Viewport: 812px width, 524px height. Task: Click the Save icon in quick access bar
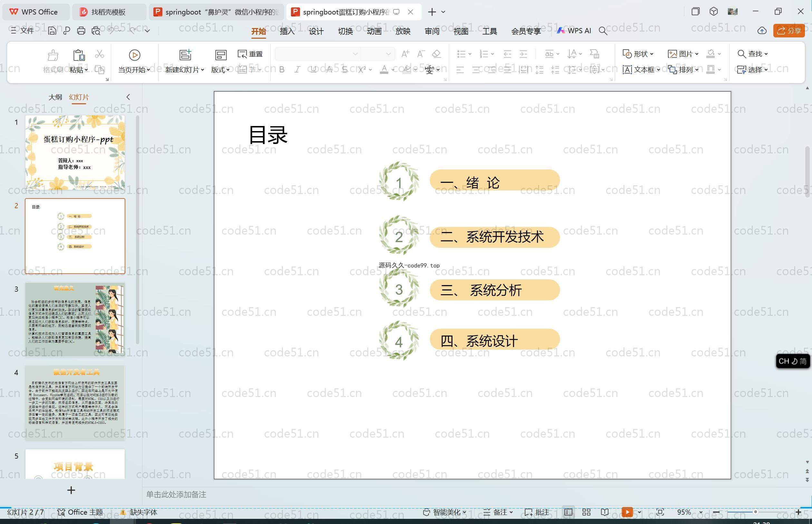(x=52, y=31)
